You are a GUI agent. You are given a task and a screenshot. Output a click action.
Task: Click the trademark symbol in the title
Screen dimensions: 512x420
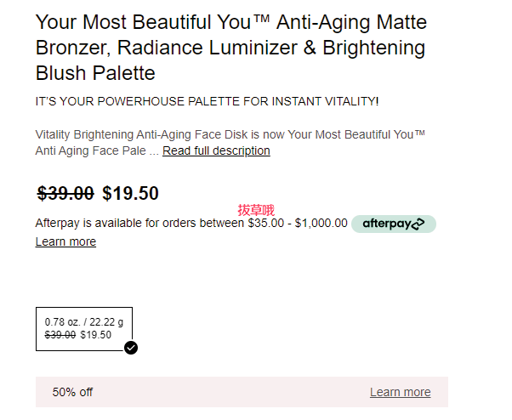(x=261, y=19)
